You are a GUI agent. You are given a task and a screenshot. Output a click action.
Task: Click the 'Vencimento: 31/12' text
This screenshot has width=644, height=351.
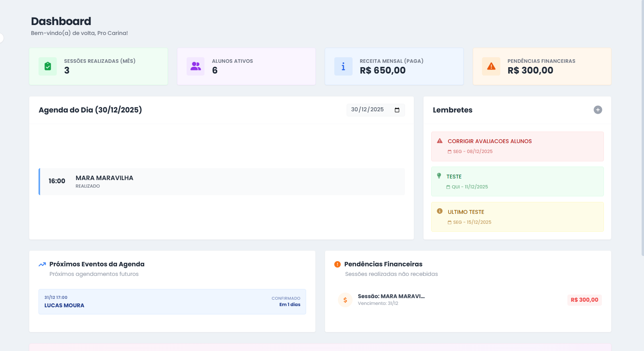coord(378,303)
